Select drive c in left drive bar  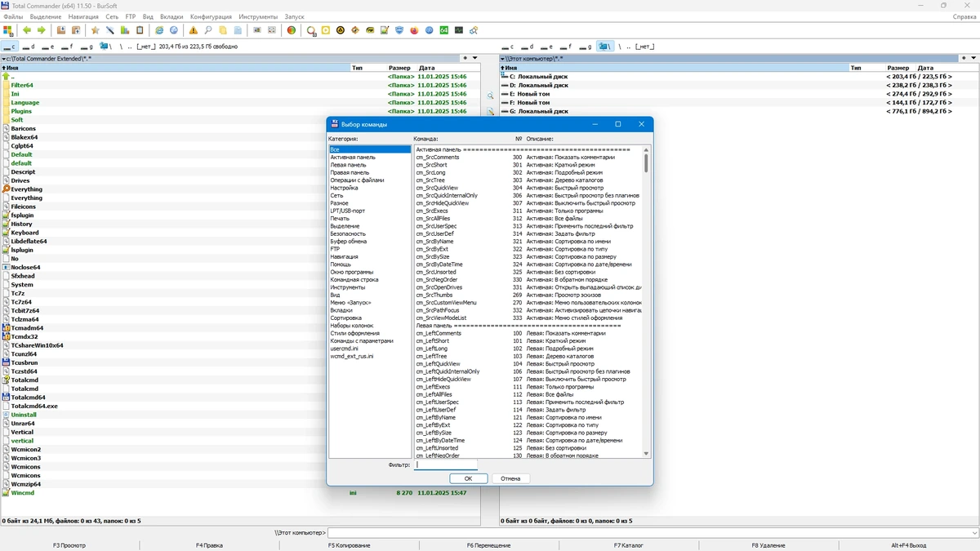pos(9,47)
